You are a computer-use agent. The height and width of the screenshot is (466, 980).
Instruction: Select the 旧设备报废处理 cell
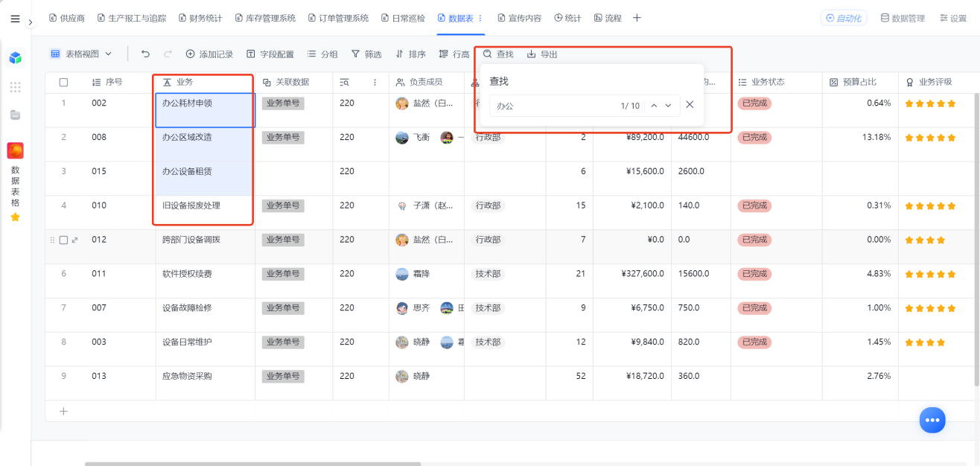205,213
